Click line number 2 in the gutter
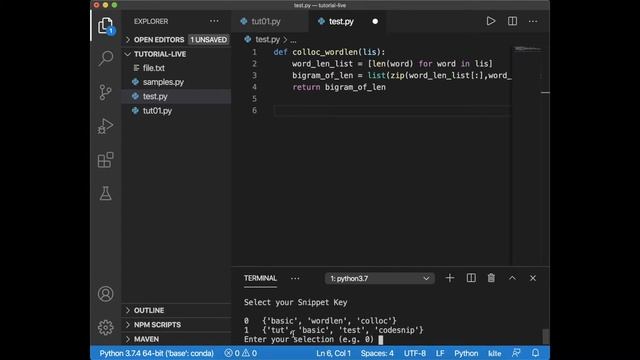 click(254, 64)
